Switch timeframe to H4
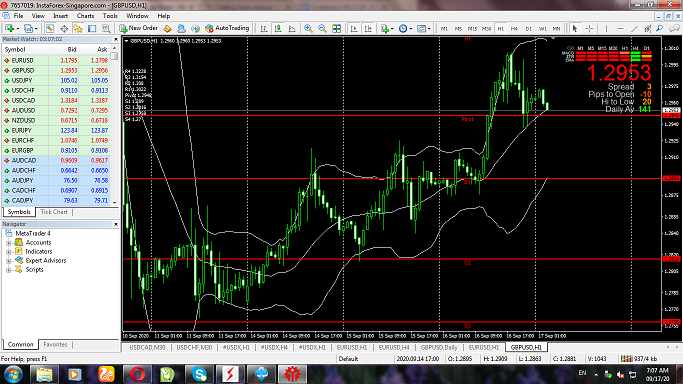The width and height of the screenshot is (683, 384). [x=514, y=29]
